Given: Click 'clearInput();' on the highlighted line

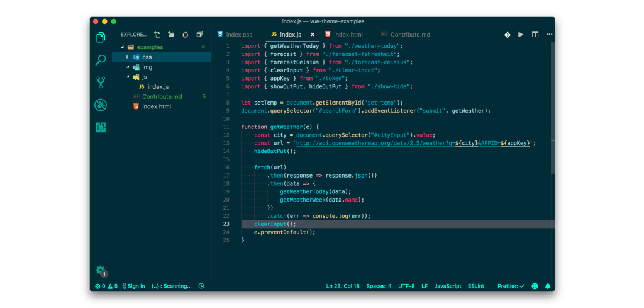Looking at the screenshot, I should pos(275,224).
